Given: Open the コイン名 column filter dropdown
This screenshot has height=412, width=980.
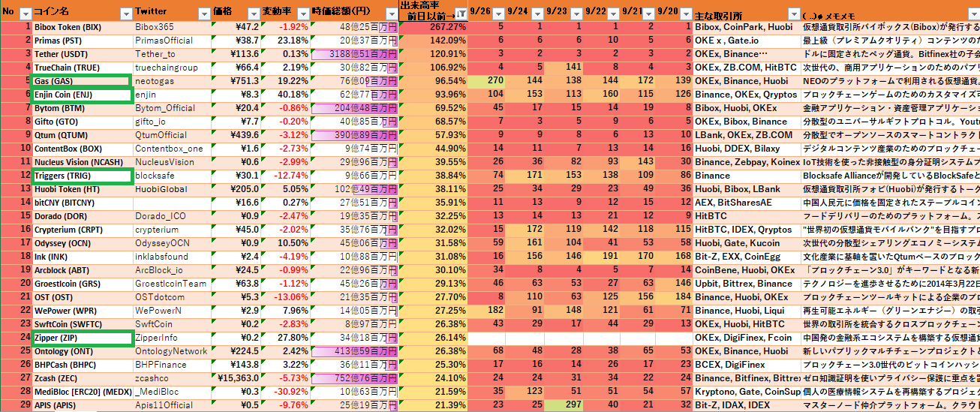Looking at the screenshot, I should click(x=125, y=14).
